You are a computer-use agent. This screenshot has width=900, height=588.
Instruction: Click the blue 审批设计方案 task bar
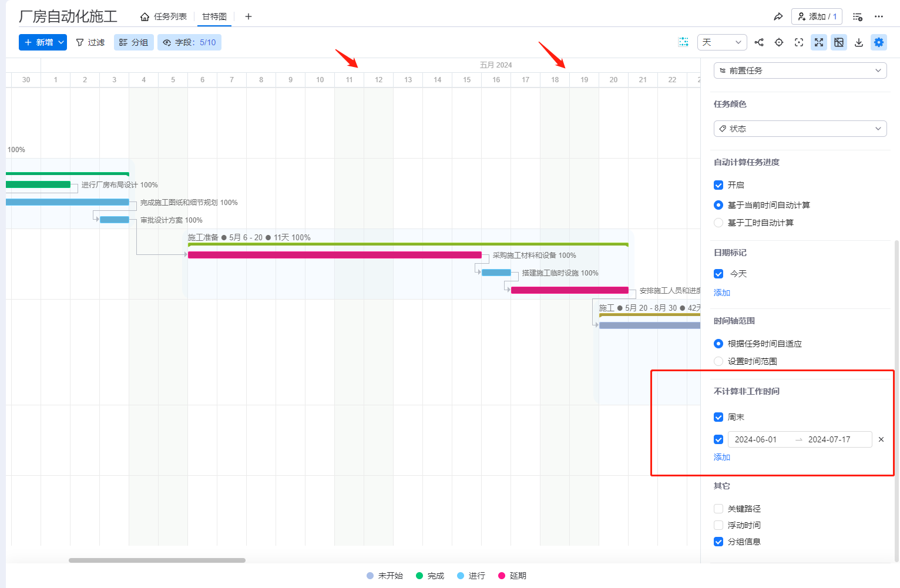[x=115, y=220]
